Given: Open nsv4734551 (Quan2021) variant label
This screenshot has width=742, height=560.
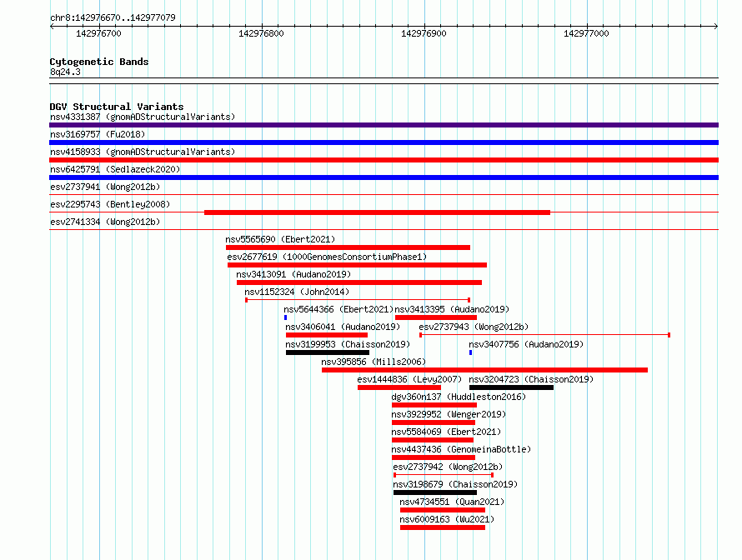Looking at the screenshot, I should [452, 502].
